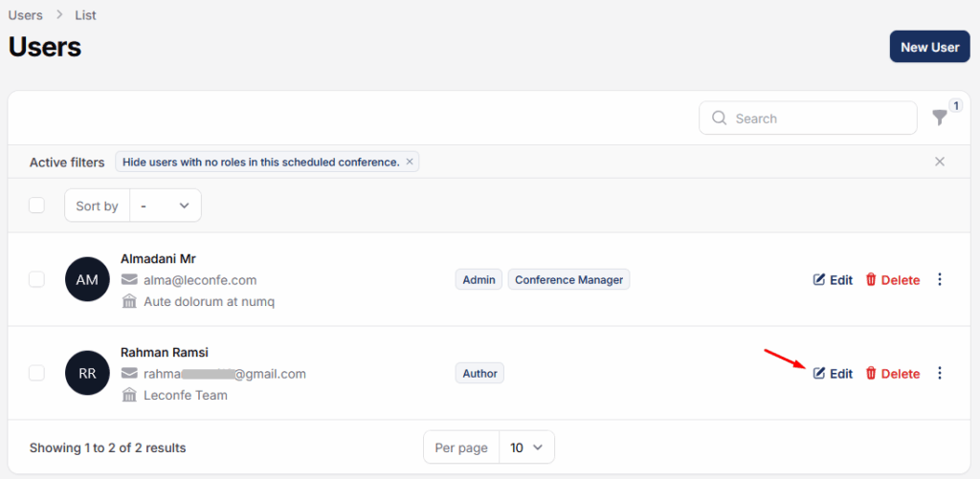
Task: Click the RR avatar circle
Action: (x=87, y=373)
